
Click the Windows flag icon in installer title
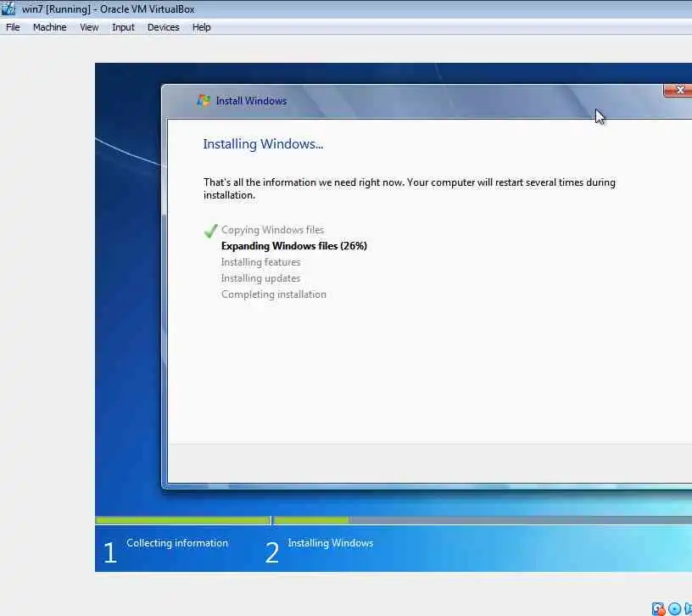pyautogui.click(x=204, y=100)
